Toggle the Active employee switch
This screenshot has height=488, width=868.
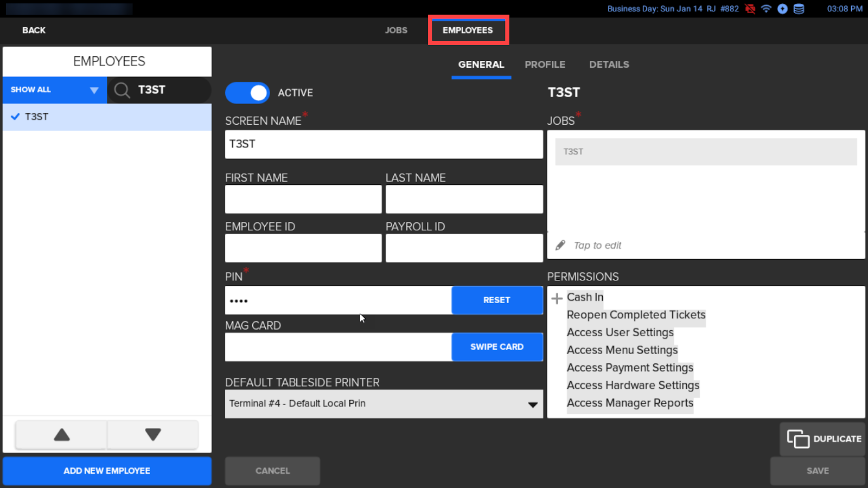pyautogui.click(x=247, y=93)
